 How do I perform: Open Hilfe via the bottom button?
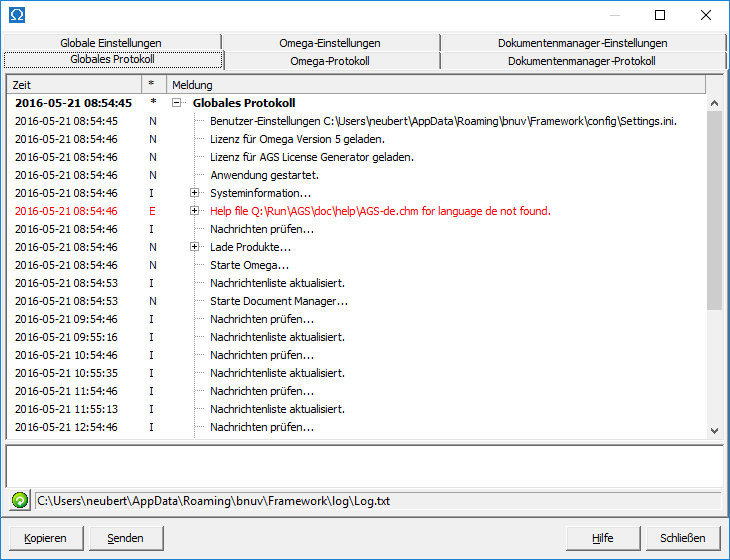[603, 538]
